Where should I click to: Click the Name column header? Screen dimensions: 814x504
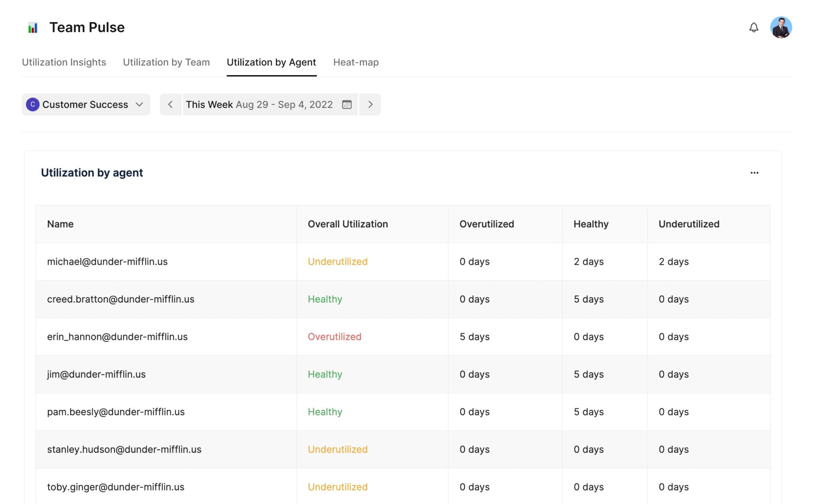[60, 224]
